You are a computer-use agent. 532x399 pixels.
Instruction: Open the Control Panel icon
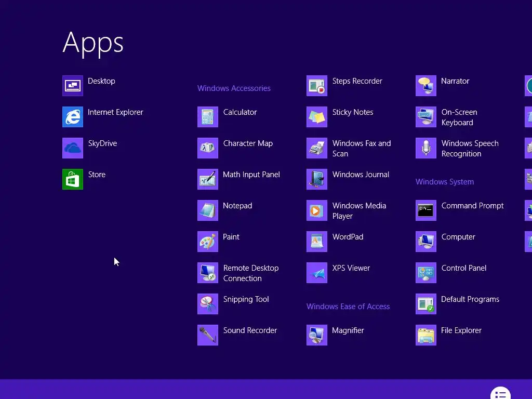tap(426, 273)
